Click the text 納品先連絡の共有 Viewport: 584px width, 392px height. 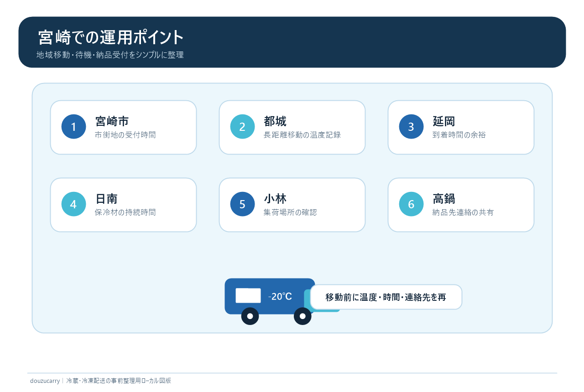coord(463,212)
